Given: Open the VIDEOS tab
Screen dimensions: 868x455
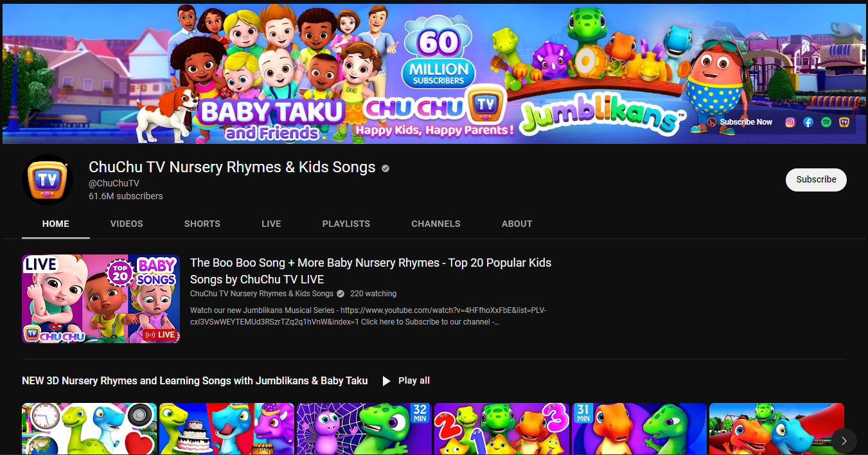Looking at the screenshot, I should coord(127,224).
